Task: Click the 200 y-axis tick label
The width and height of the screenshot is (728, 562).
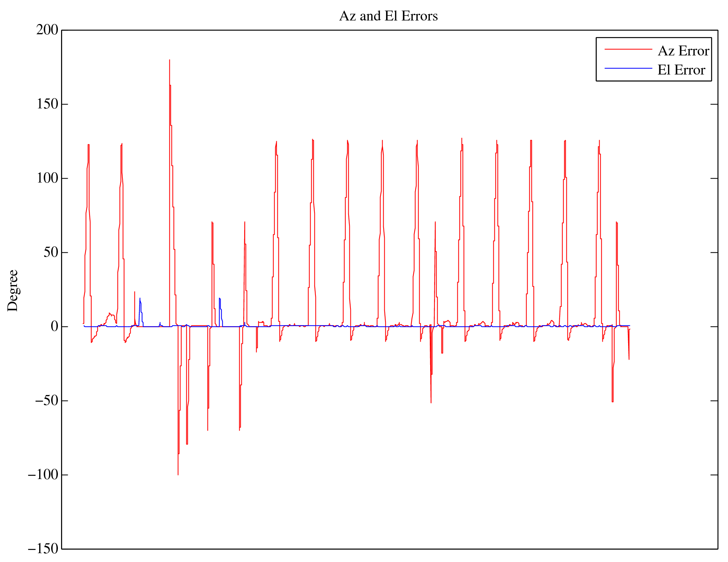Action: [47, 30]
